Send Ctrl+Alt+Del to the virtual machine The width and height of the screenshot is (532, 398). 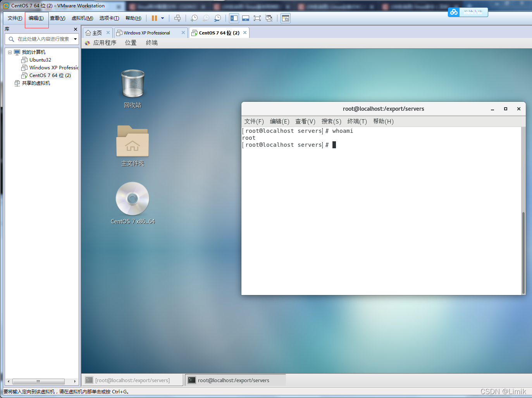point(177,18)
